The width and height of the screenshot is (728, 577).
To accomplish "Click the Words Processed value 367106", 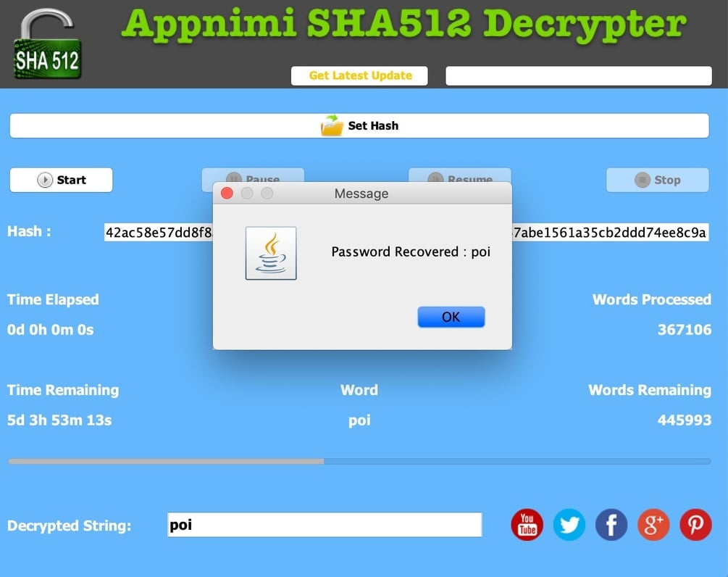I will (x=685, y=330).
